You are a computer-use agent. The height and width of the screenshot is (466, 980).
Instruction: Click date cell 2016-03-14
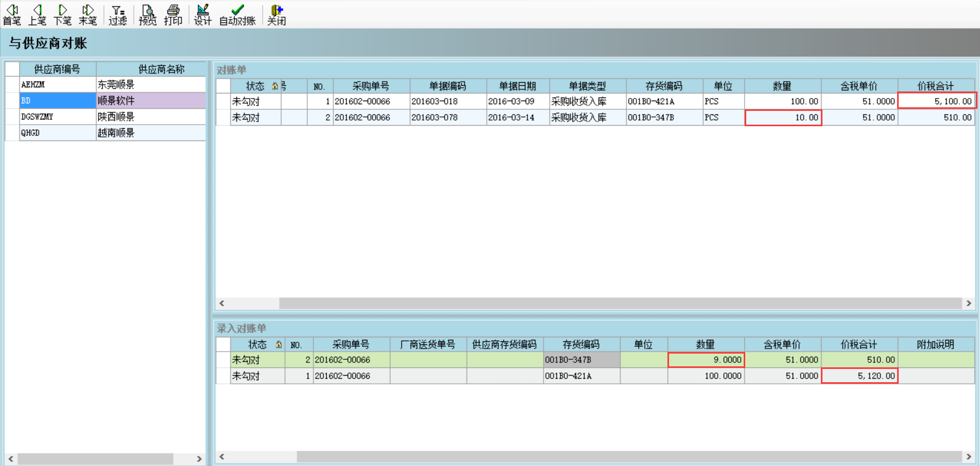[518, 118]
